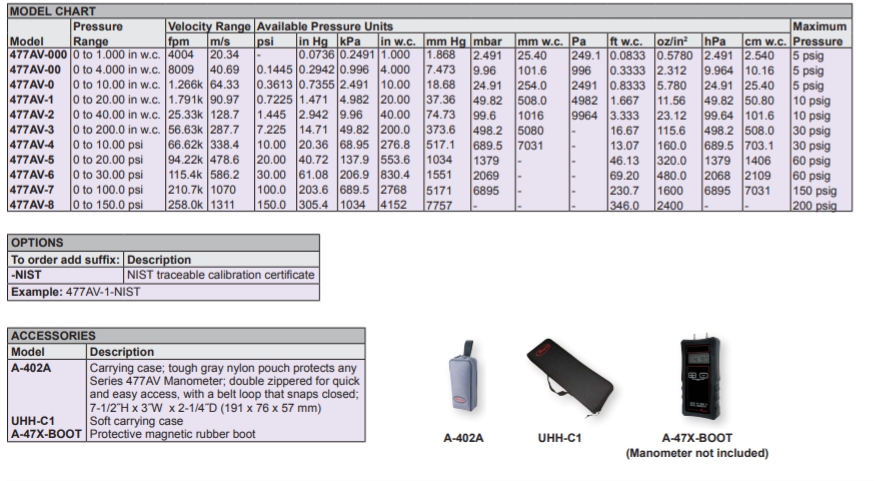874x481 pixels.
Task: Select A-47X-BOOT in the accessories model column
Action: (x=46, y=433)
